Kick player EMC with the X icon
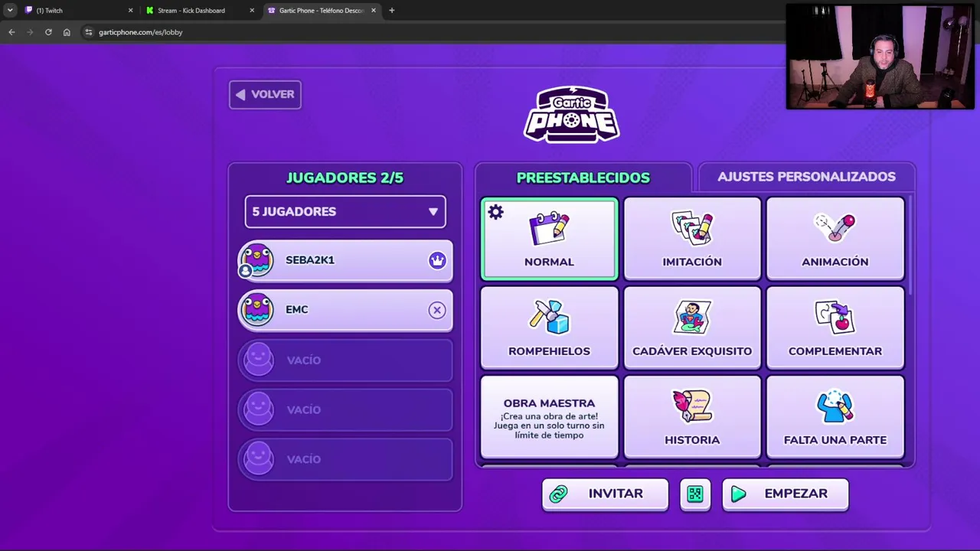This screenshot has height=551, width=980. 437,310
